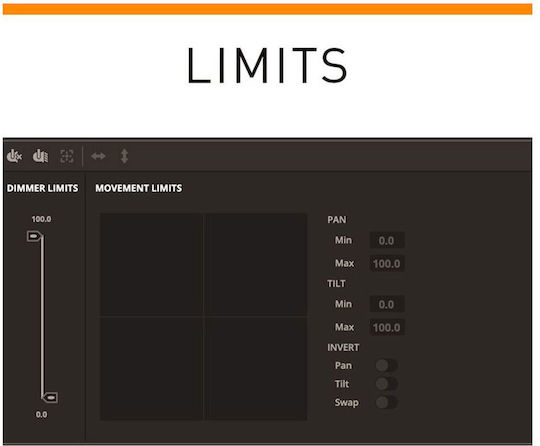
Task: Click the vertical double-arrow tilt icon
Action: [124, 156]
